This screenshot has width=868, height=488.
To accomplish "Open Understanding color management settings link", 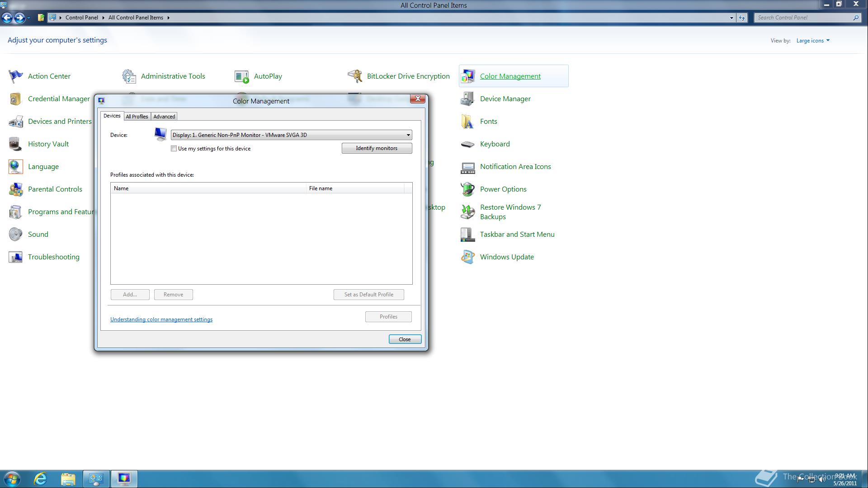I will coord(161,319).
